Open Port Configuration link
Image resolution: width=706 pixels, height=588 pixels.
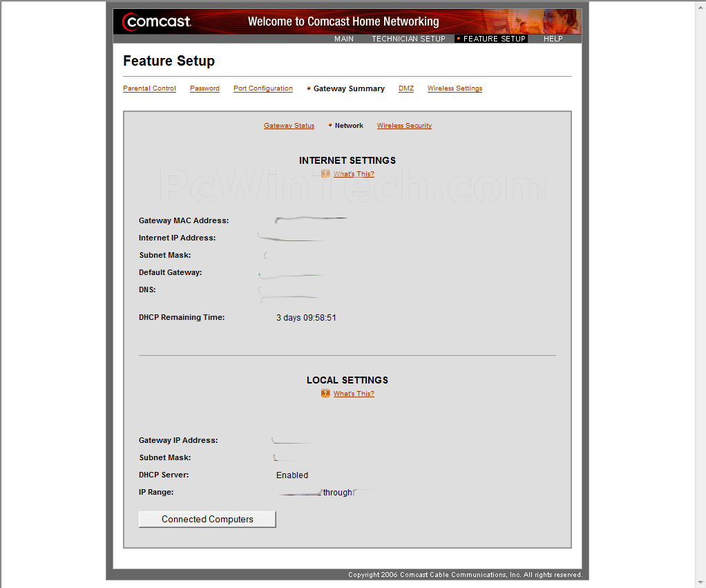click(x=263, y=88)
